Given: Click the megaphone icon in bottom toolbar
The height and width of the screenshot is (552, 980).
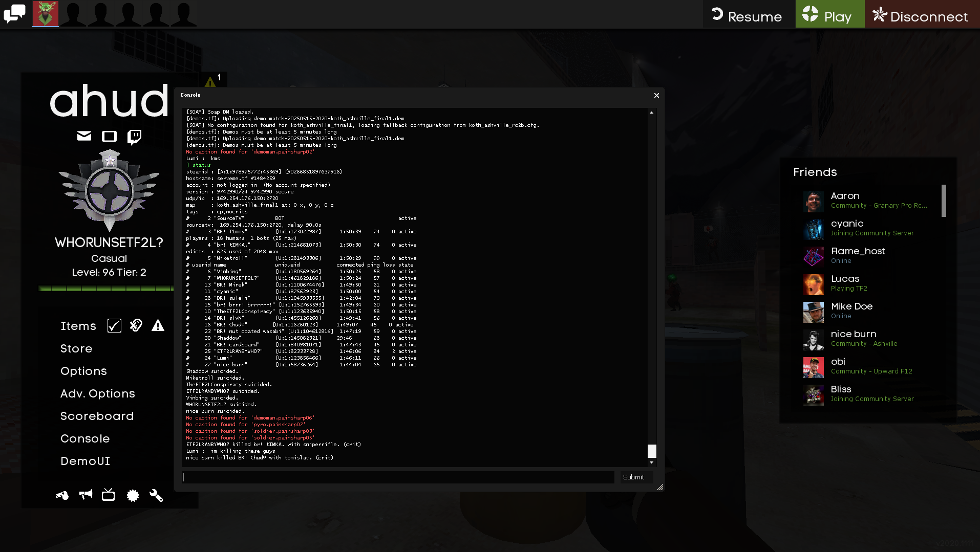Looking at the screenshot, I should (x=86, y=494).
